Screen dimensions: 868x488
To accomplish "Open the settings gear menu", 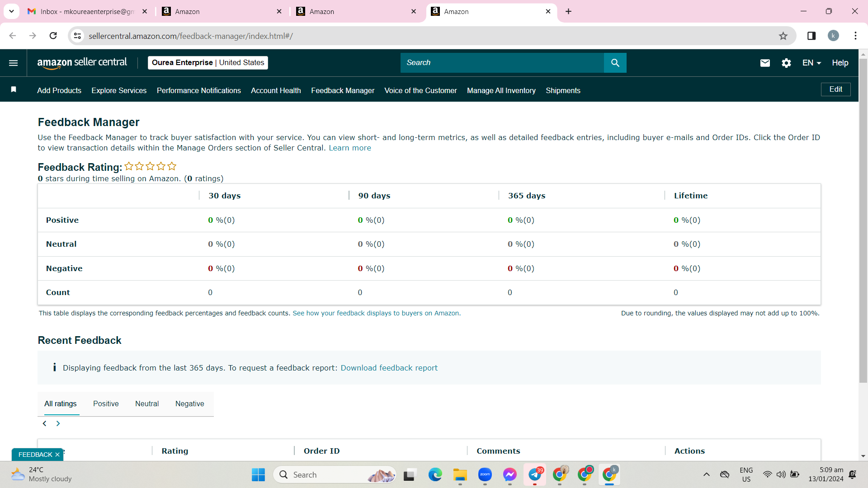I will point(786,63).
